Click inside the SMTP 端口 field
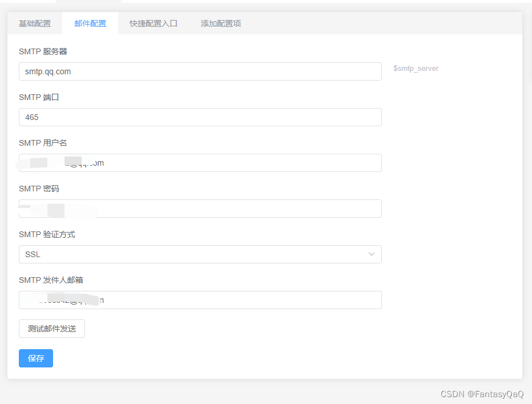The width and height of the screenshot is (532, 404). (200, 117)
